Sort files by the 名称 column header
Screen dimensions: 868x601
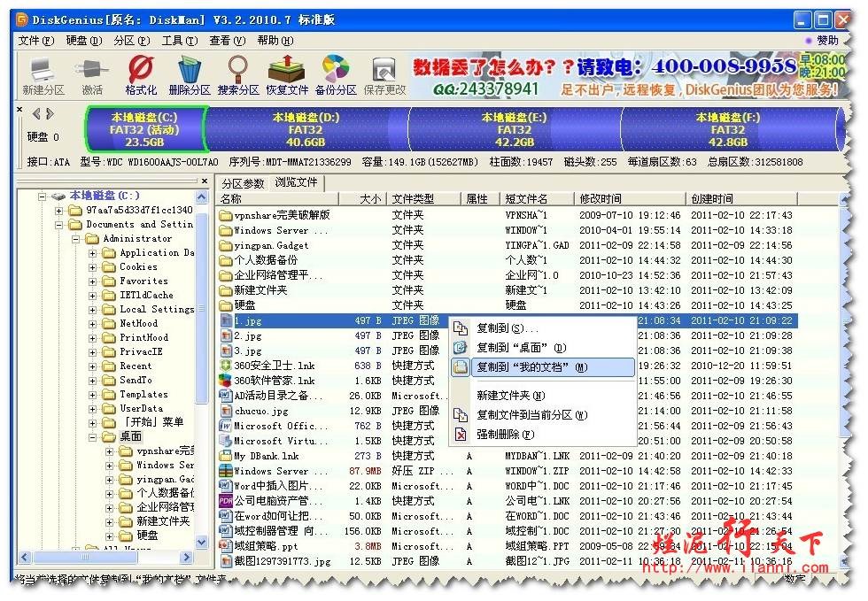point(278,198)
